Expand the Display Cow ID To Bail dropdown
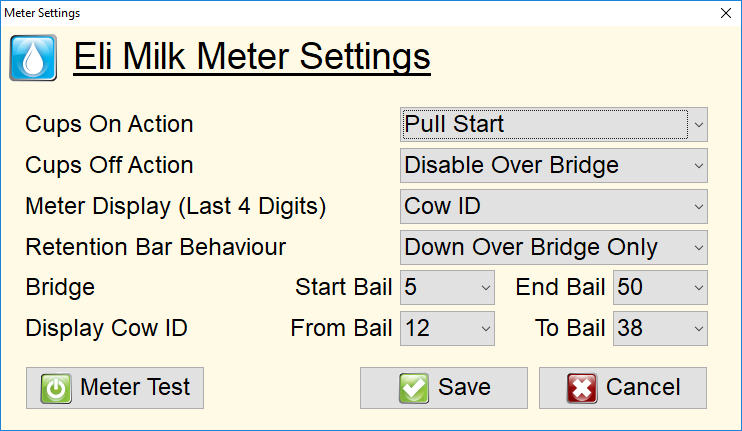This screenshot has height=431, width=742. coord(660,328)
